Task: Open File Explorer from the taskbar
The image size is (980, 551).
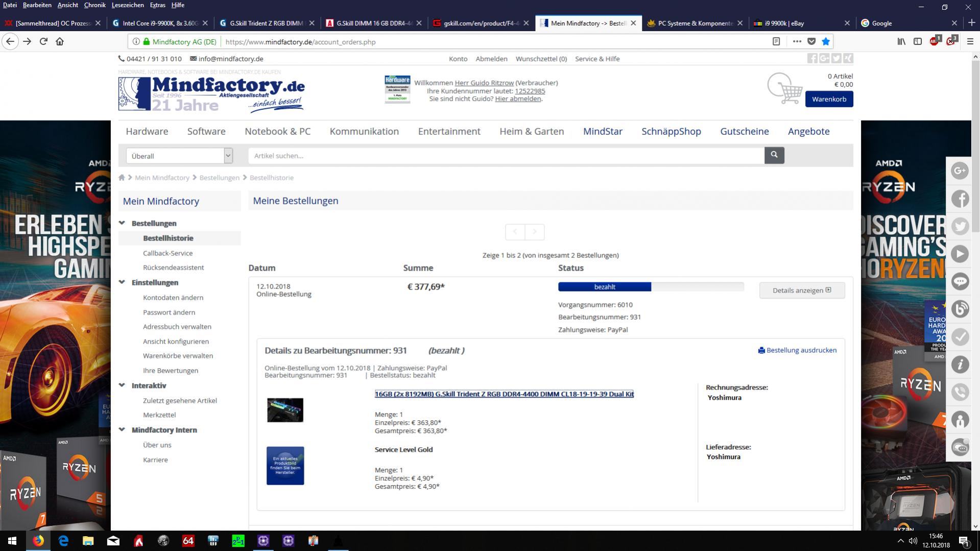Action: (x=88, y=541)
